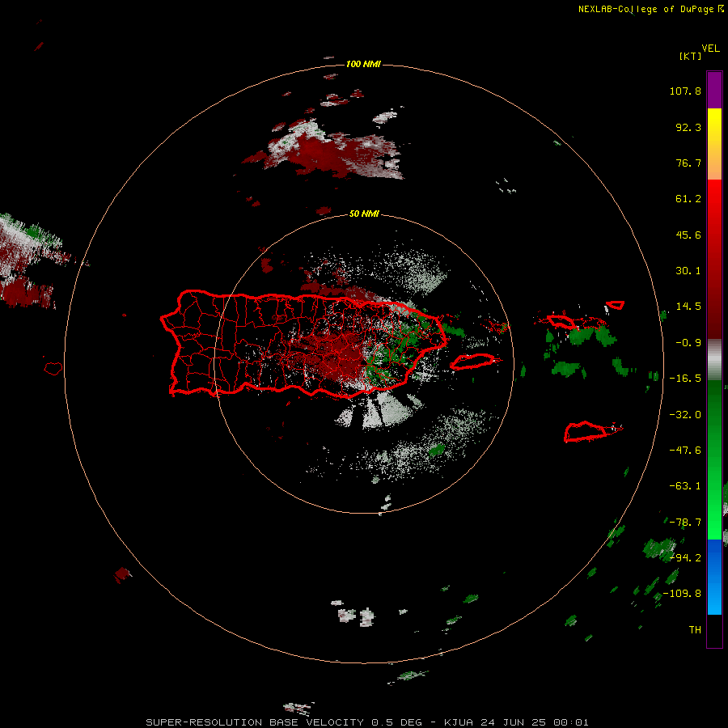Click the Vieques island outline east of Puerto Rico
728x728 pixels.
473,362
